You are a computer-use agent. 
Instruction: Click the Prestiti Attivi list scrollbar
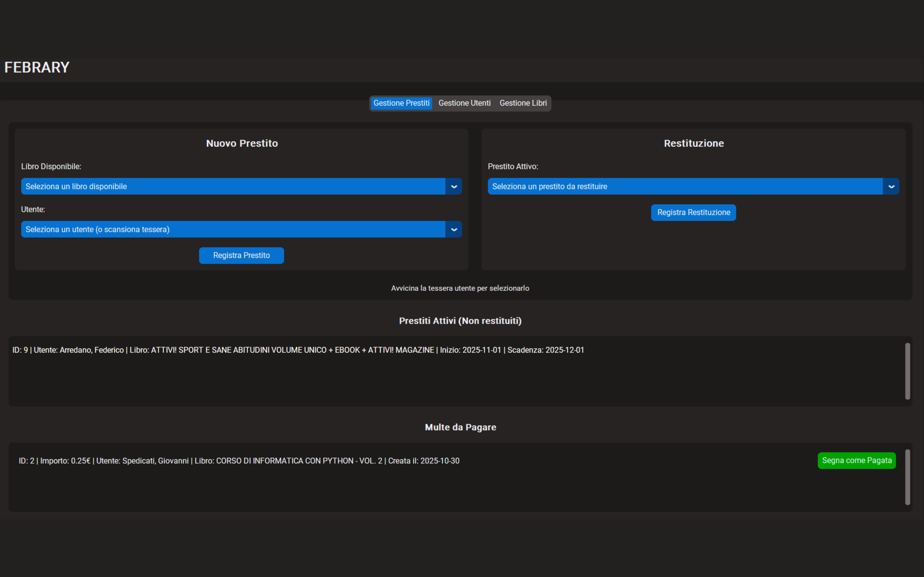pyautogui.click(x=907, y=371)
